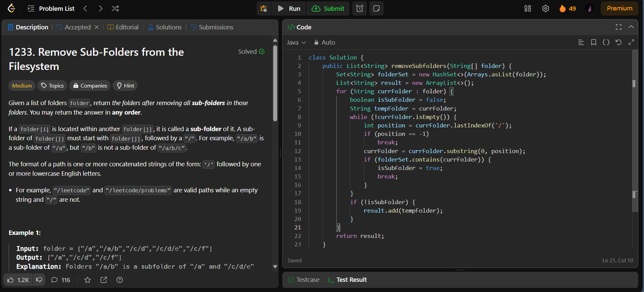
Task: Click 'class Solution {' on line 1
Action: (336, 57)
